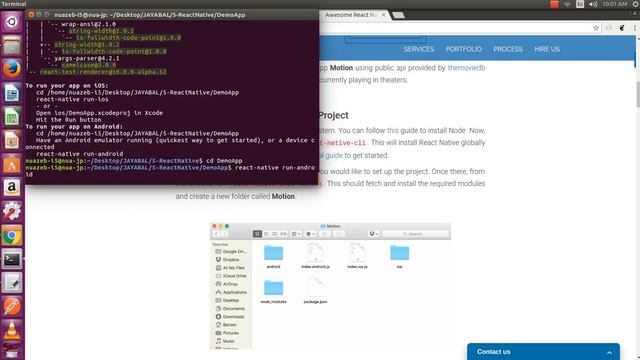Go to SERVICES in the site navigation
This screenshot has height=360, width=640.
pyautogui.click(x=419, y=49)
